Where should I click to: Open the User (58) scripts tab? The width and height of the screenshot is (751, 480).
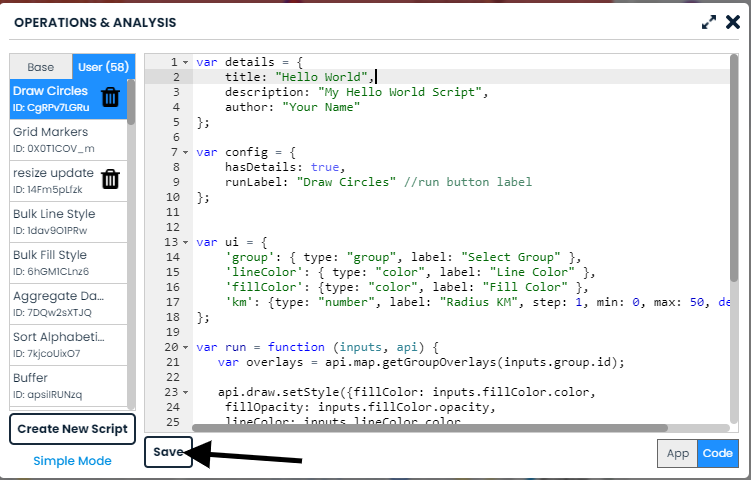coord(101,67)
